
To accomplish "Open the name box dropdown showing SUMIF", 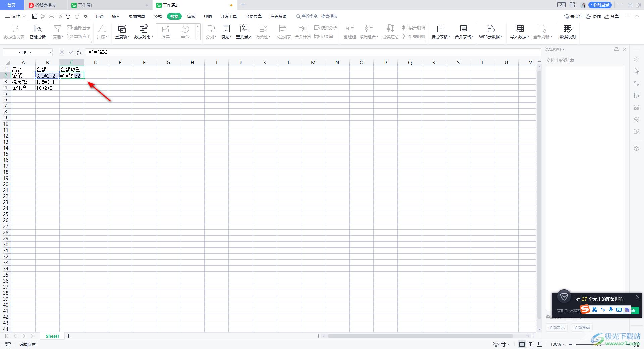I will point(51,52).
